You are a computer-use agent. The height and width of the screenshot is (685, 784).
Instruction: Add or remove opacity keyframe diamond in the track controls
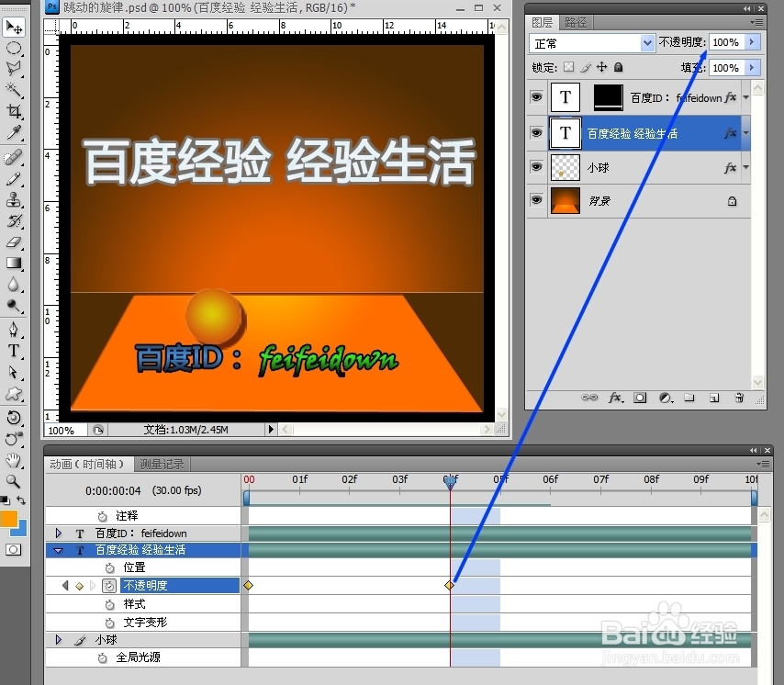[79, 586]
